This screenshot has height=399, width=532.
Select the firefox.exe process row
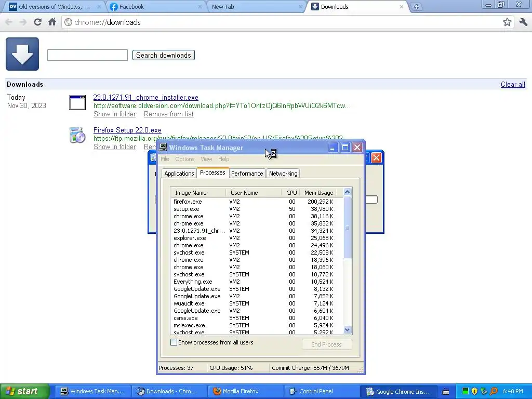254,202
